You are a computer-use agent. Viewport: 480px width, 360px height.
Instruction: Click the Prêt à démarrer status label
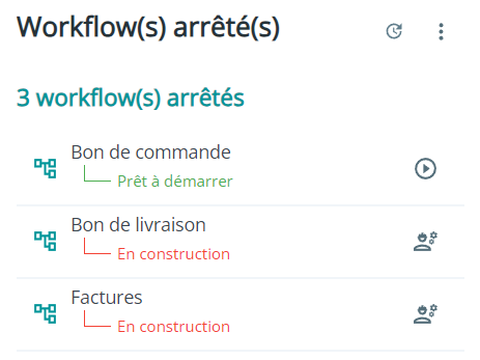[x=175, y=181]
